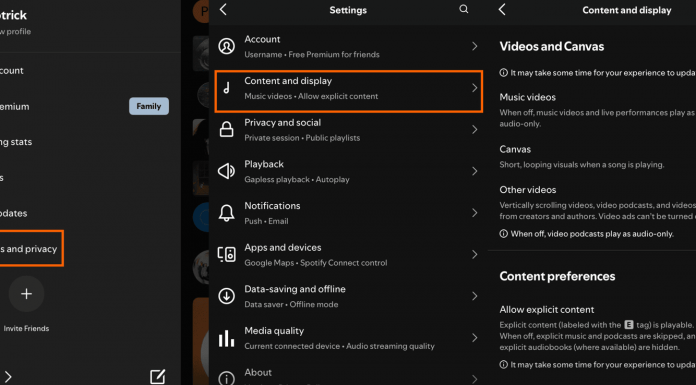Expand the Playback row chevron
The width and height of the screenshot is (696, 385).
(x=475, y=171)
